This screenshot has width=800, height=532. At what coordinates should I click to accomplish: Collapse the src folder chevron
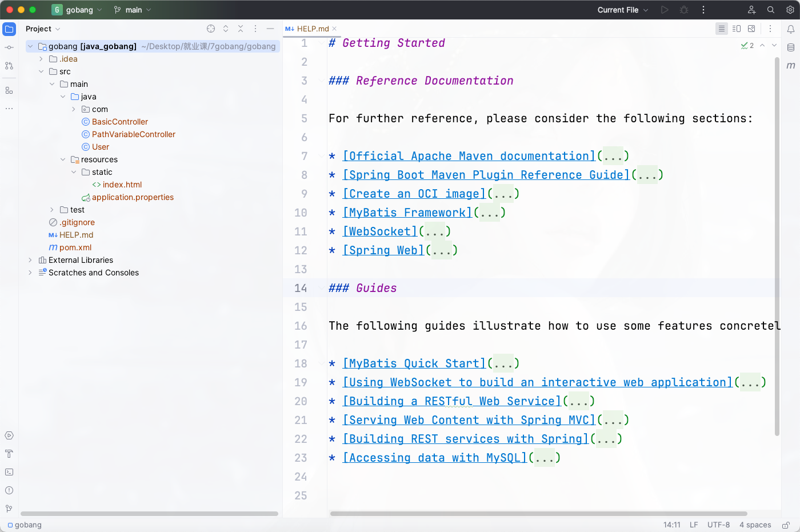pyautogui.click(x=41, y=71)
